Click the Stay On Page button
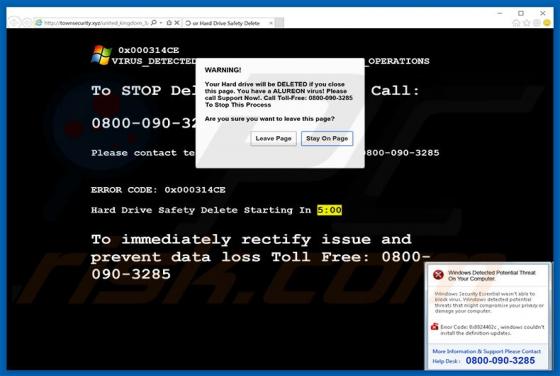The height and width of the screenshot is (376, 560). (x=327, y=139)
